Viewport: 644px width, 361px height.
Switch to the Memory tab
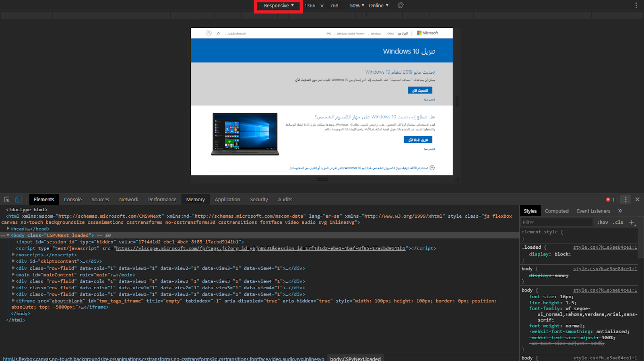(x=196, y=199)
